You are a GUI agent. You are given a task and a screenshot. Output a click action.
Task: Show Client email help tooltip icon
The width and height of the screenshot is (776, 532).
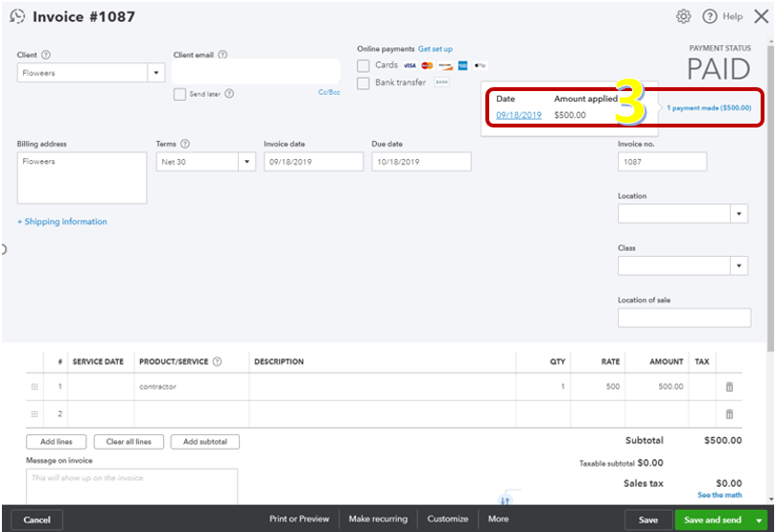coord(223,55)
